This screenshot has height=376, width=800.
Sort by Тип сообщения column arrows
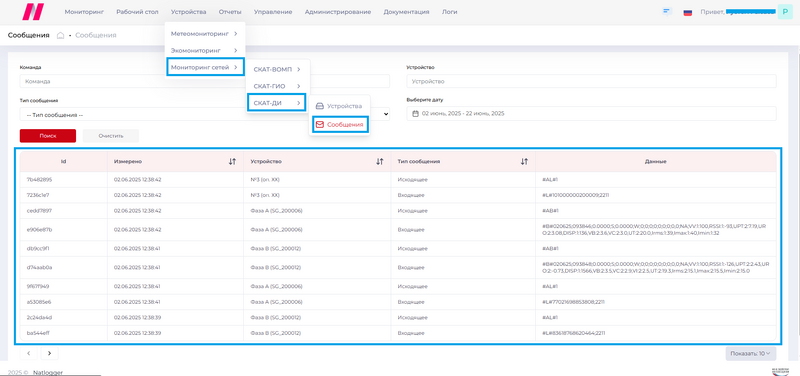pos(524,161)
